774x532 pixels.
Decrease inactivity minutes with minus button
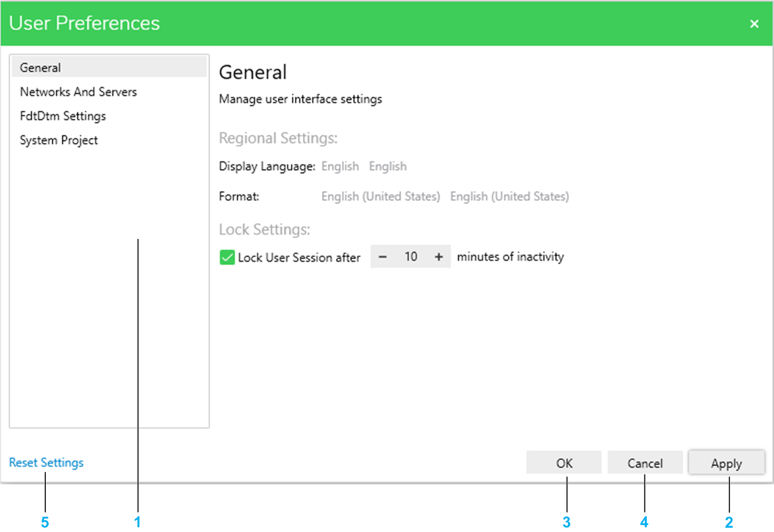point(383,257)
